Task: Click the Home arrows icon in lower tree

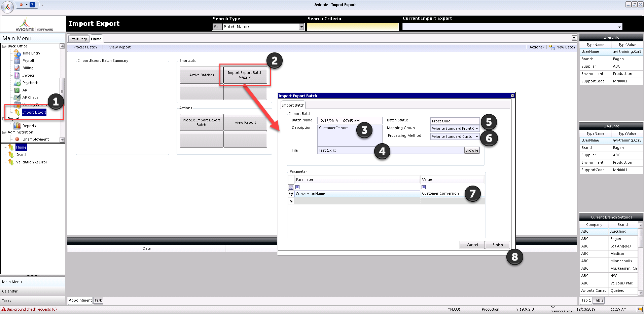Action: coord(11,147)
